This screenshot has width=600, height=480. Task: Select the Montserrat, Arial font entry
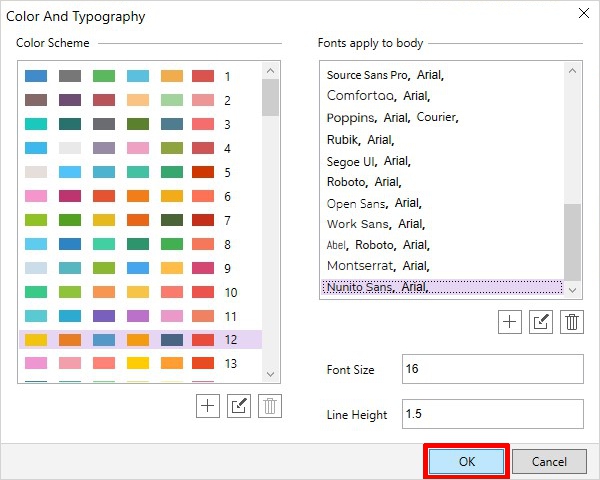tap(377, 266)
